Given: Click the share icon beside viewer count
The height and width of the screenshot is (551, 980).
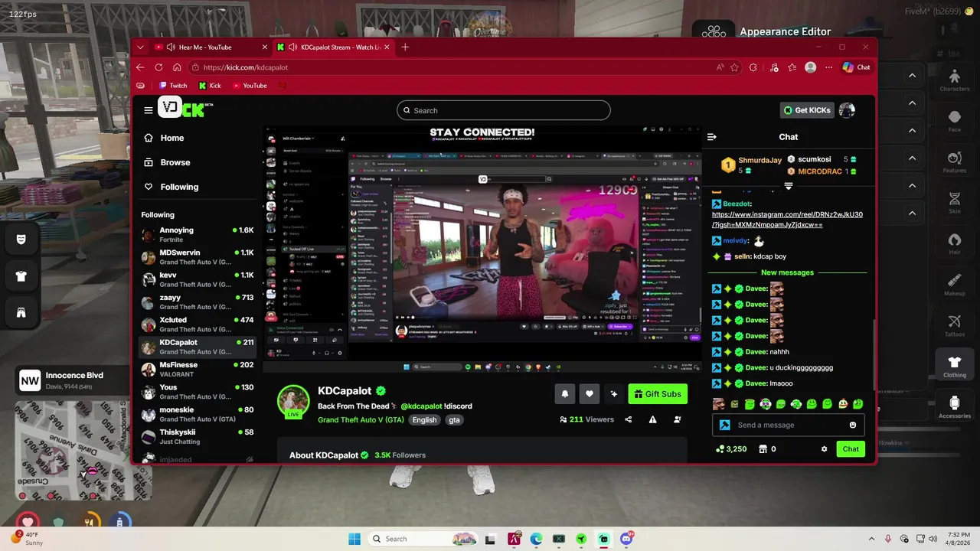Looking at the screenshot, I should pos(629,419).
